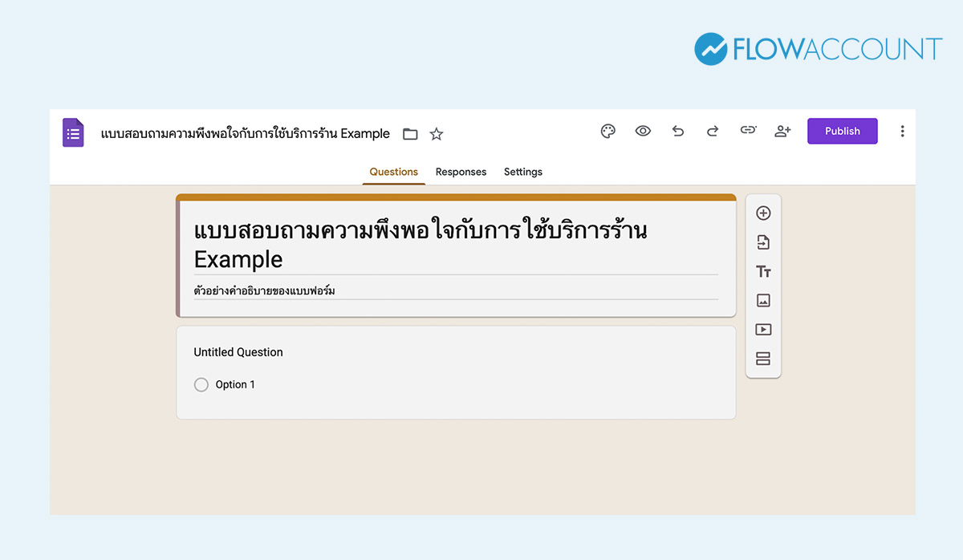Preview the form with the eye icon
963x560 pixels.
(643, 131)
